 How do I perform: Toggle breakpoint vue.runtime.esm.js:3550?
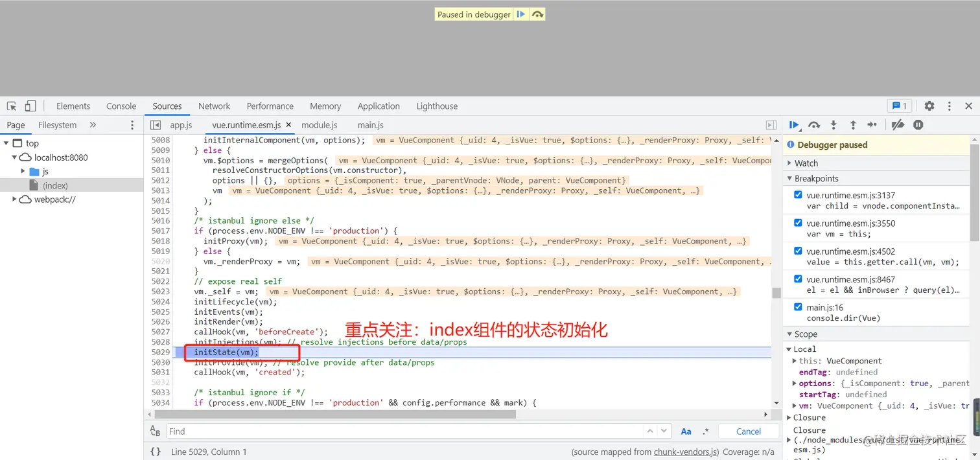tap(798, 223)
